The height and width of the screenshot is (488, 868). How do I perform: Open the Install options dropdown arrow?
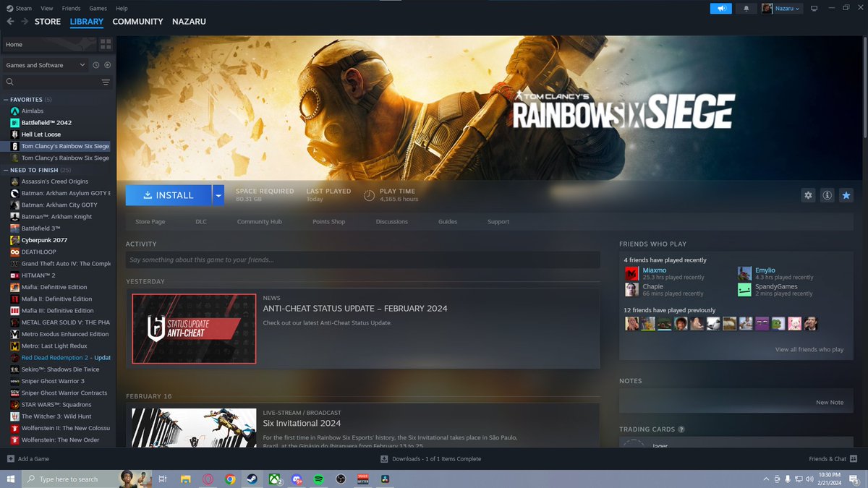(218, 195)
